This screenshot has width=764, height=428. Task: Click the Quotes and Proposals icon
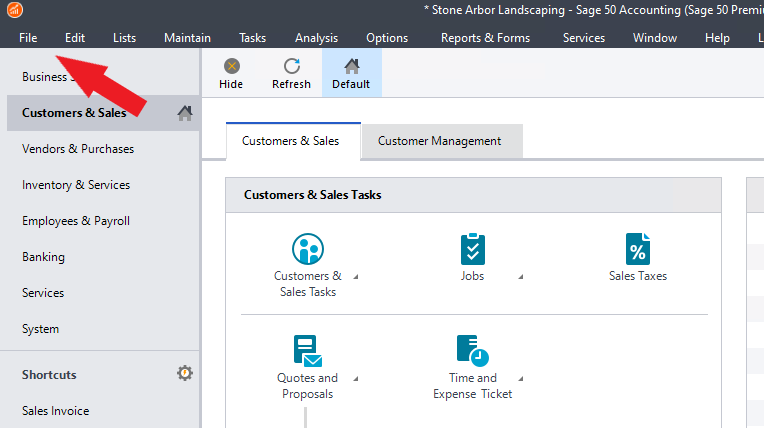[308, 350]
